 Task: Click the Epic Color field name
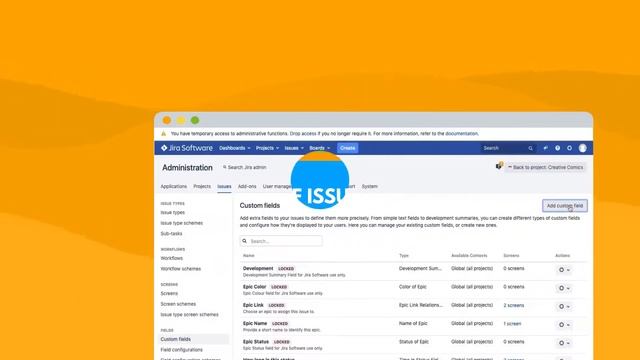click(x=254, y=287)
